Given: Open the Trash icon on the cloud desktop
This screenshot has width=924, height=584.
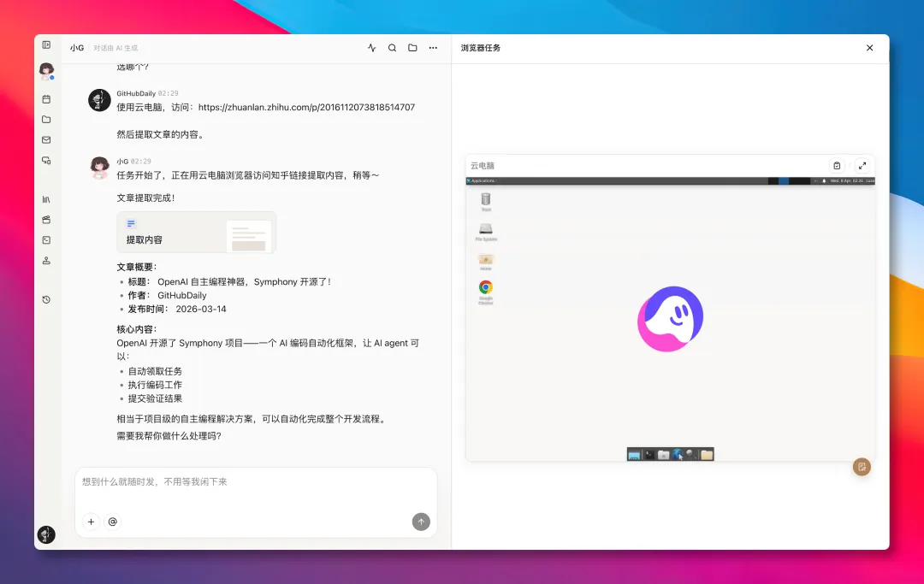Looking at the screenshot, I should point(486,199).
